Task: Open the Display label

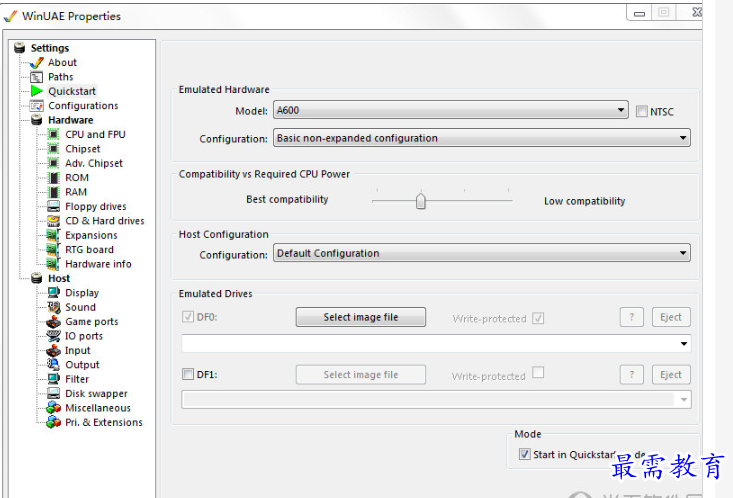Action: click(x=82, y=293)
